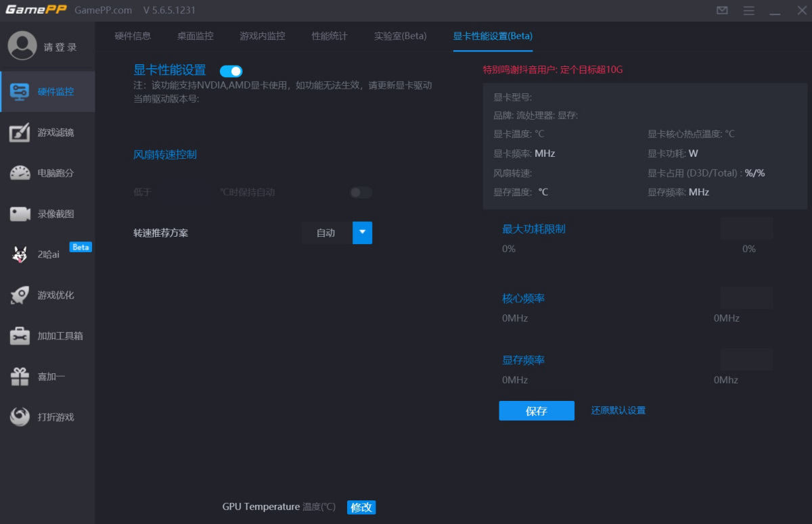Open the 加加工具箱 toolbox
Screen dimensions: 812x524
(x=47, y=335)
